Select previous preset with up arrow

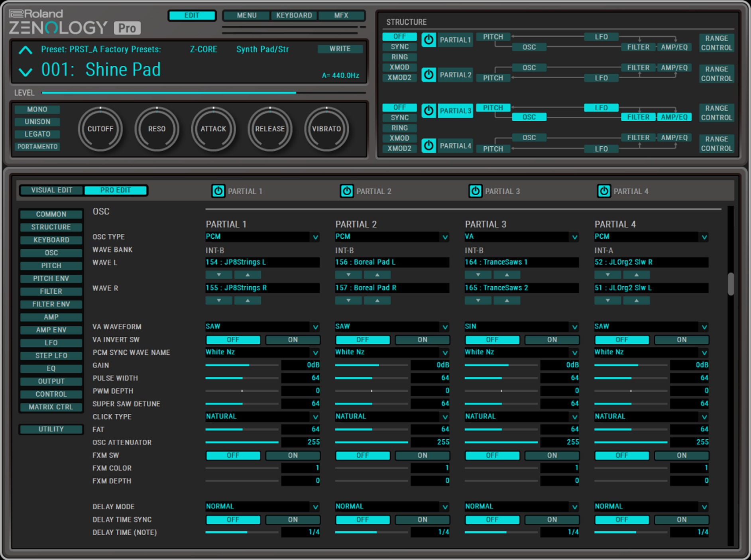click(x=26, y=50)
